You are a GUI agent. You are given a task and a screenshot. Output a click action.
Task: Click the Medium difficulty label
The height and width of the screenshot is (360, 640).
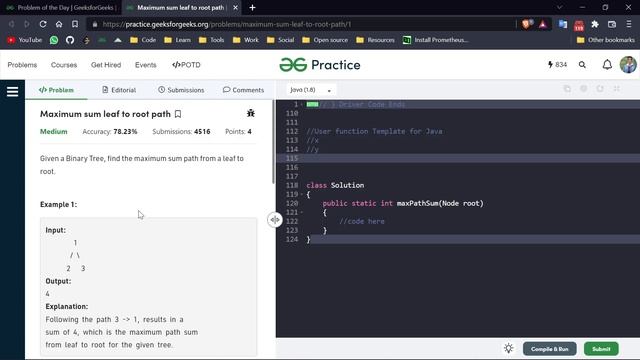[53, 131]
